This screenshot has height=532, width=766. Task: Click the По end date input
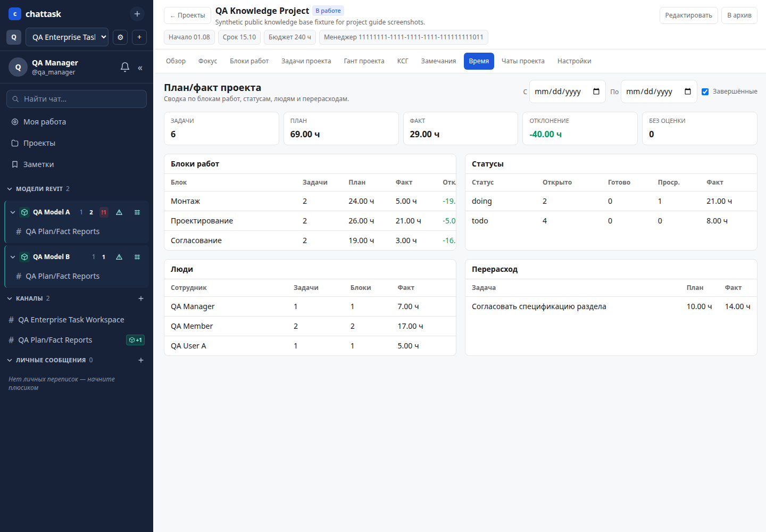point(659,92)
